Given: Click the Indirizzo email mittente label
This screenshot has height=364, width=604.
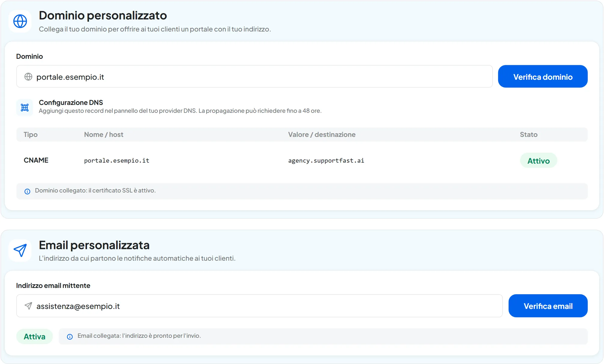Looking at the screenshot, I should tap(53, 285).
